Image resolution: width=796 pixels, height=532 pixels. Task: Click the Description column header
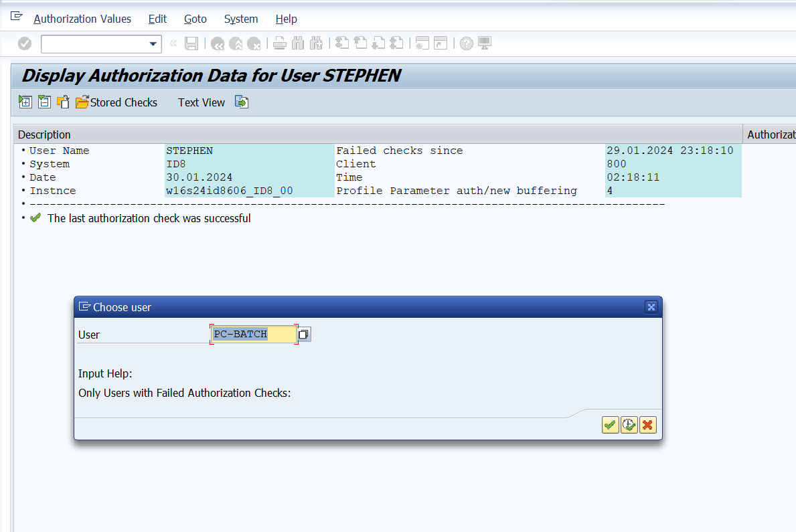[44, 135]
